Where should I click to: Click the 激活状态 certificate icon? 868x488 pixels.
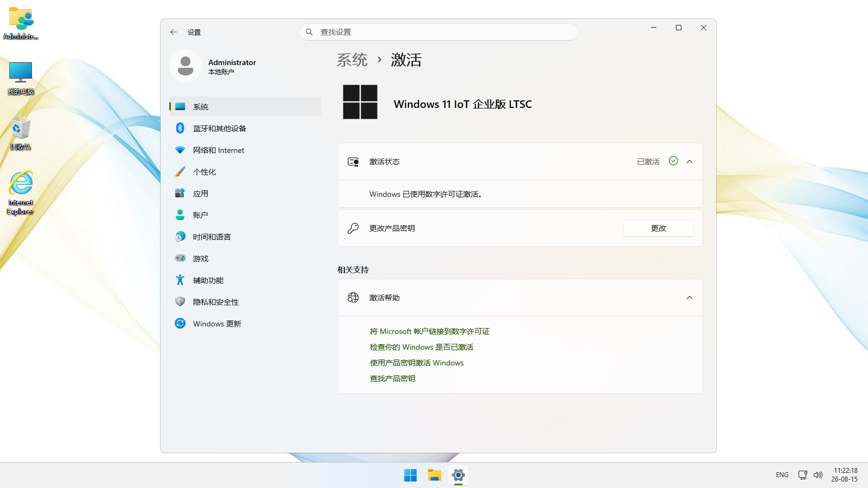coord(353,162)
